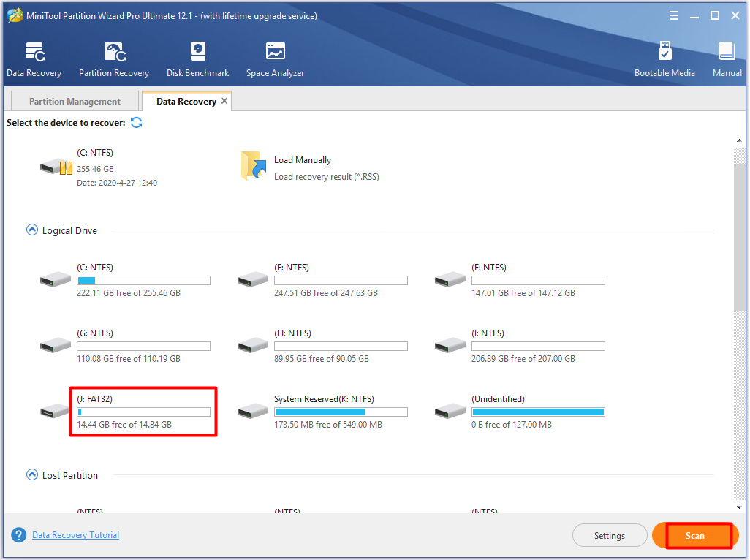The width and height of the screenshot is (750, 560).
Task: Click the System Reserved K: usage bar
Action: click(341, 412)
